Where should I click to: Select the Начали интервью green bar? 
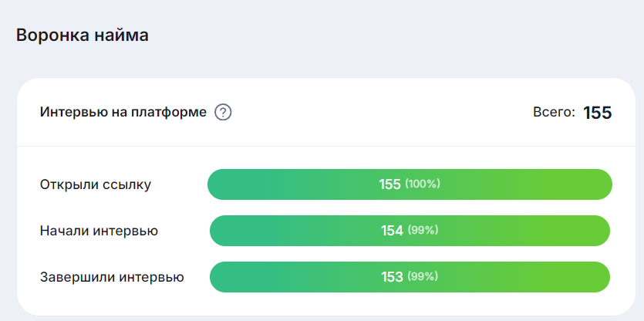pyautogui.click(x=410, y=231)
